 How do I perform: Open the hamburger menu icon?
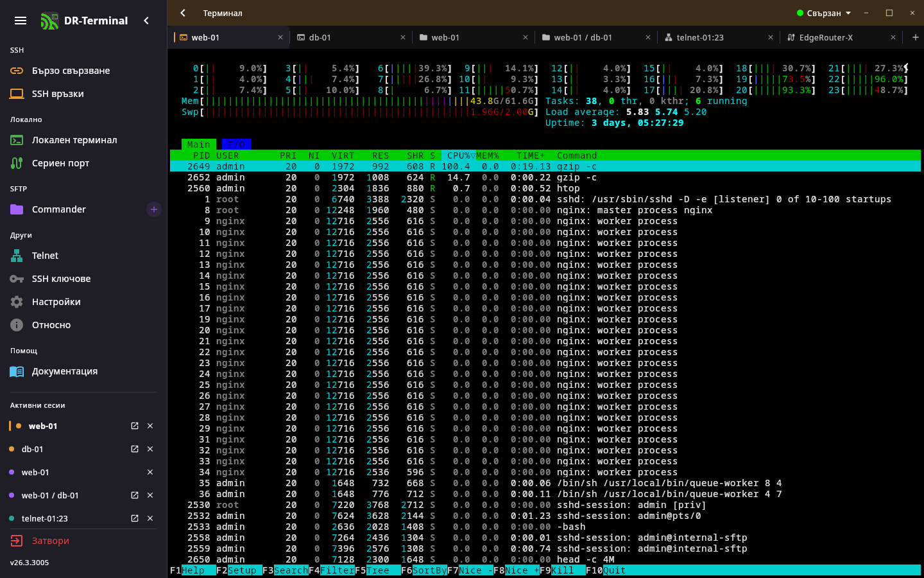21,21
